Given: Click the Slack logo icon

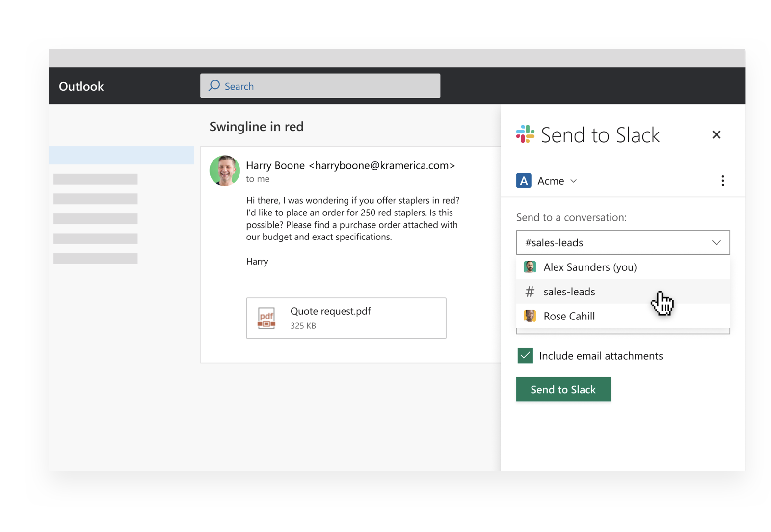Looking at the screenshot, I should point(525,134).
